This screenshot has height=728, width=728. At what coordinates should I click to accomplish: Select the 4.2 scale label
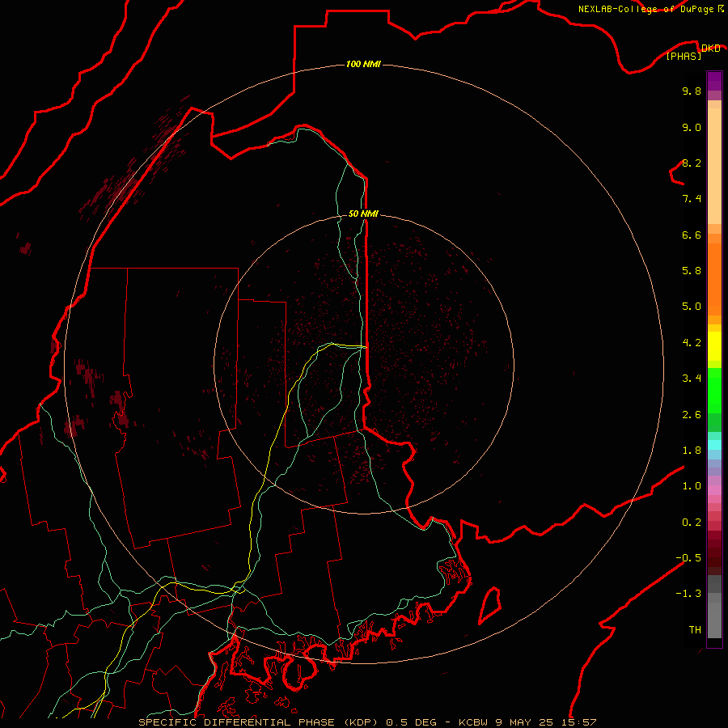[x=692, y=343]
